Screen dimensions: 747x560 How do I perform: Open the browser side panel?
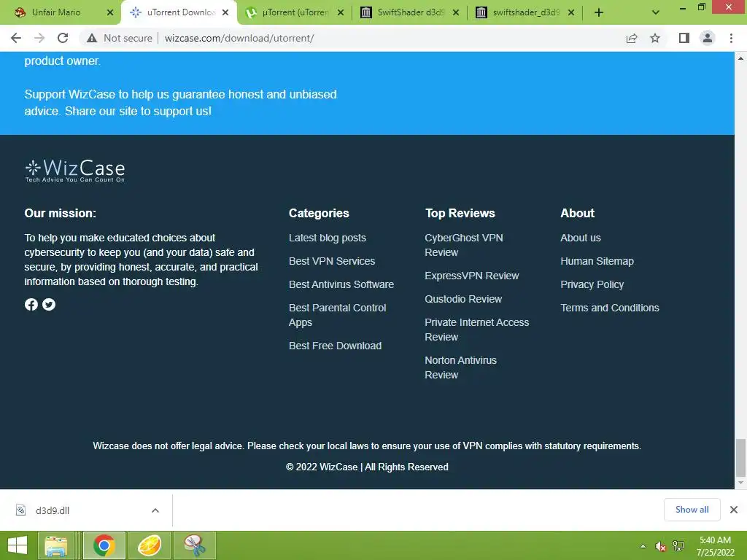[684, 38]
